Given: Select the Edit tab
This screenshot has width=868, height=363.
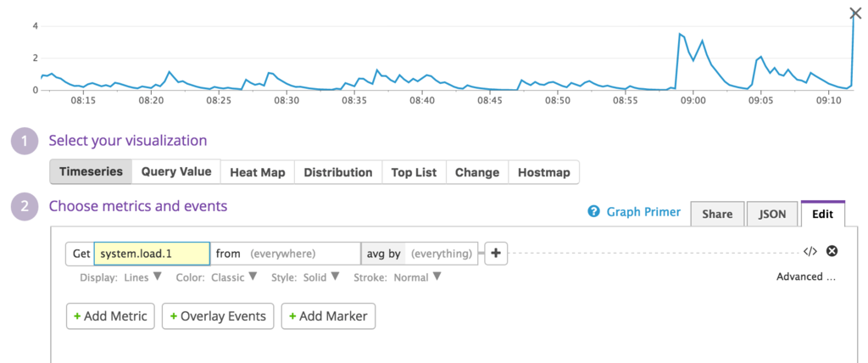Looking at the screenshot, I should click(822, 215).
